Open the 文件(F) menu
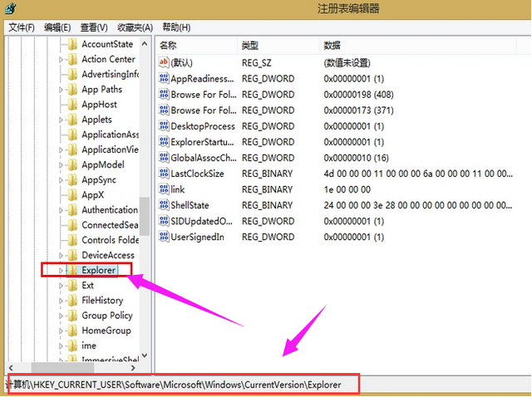 point(22,27)
